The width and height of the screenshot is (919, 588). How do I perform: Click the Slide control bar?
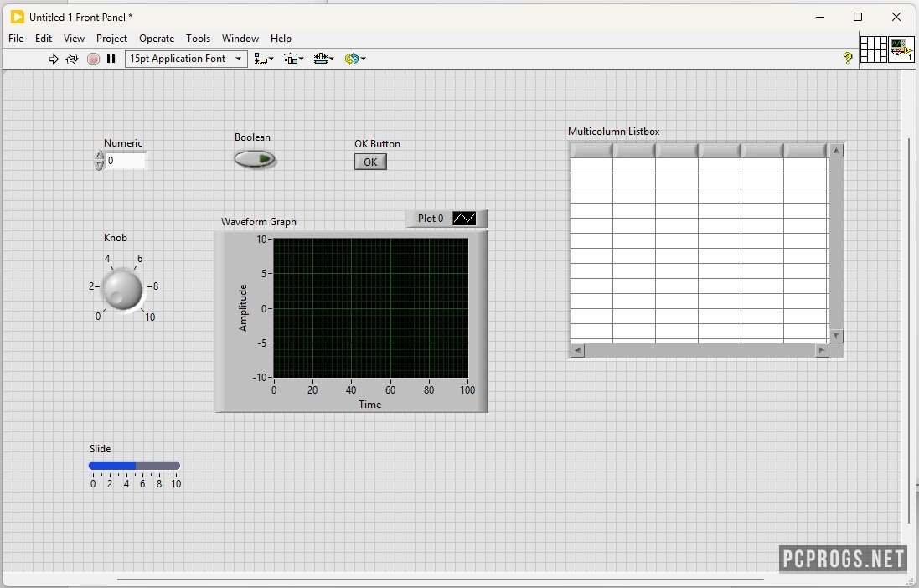tap(134, 466)
